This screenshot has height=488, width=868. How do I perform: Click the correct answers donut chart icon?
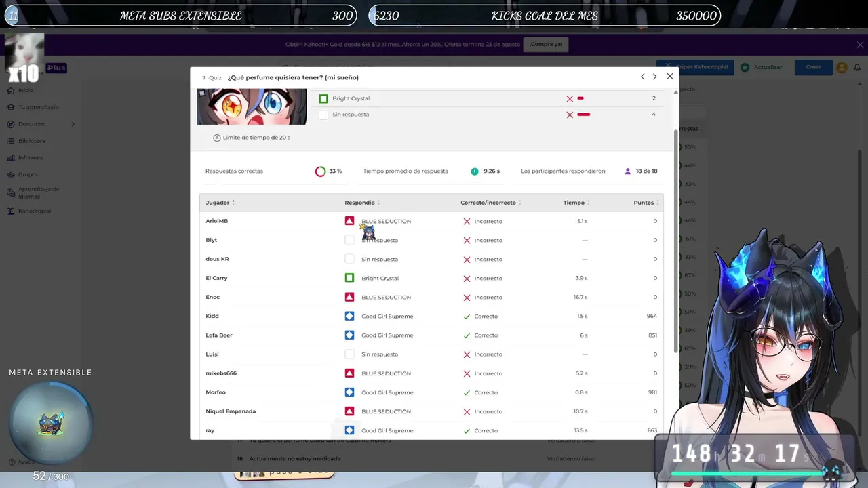click(321, 171)
